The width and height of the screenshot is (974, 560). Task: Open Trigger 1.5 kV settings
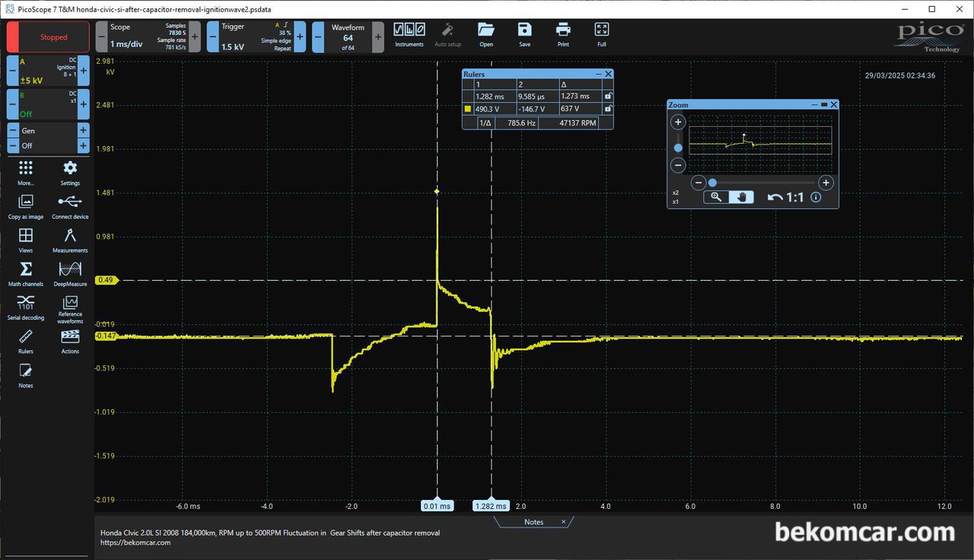pos(256,37)
